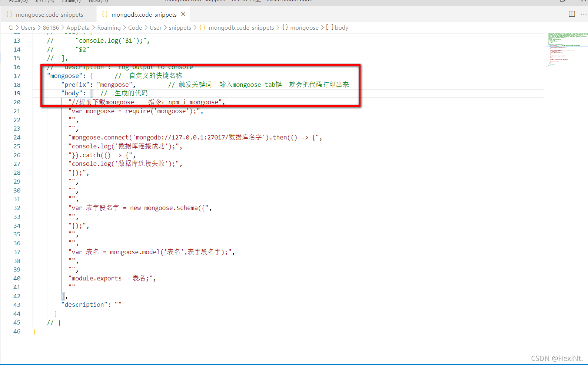The height and width of the screenshot is (365, 588).
Task: Open the 86186 breadcrumb folder
Action: [x=51, y=27]
